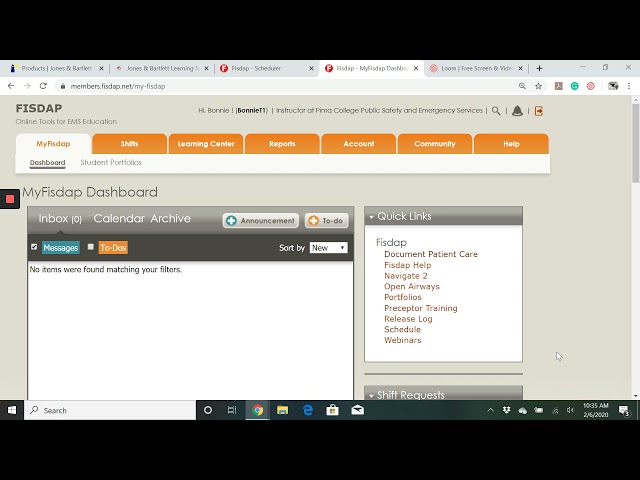This screenshot has height=480, width=640.
Task: Select the MyFisdap tab
Action: (53, 144)
